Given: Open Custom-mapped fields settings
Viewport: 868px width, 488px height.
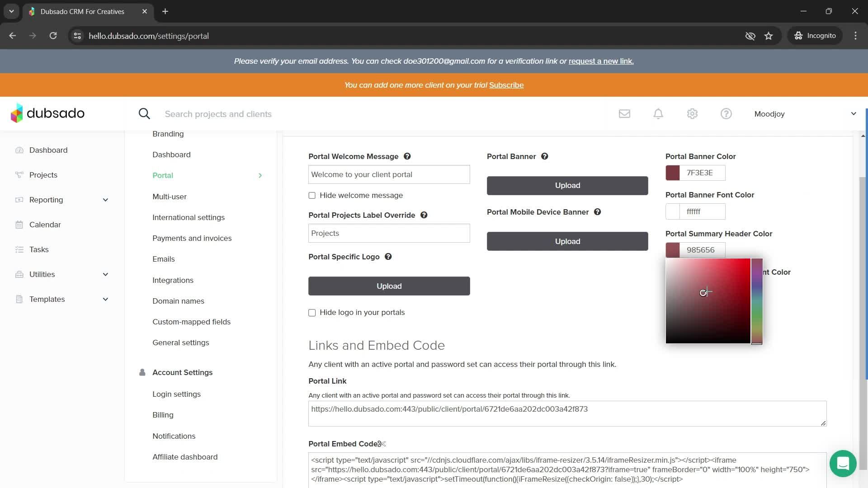Looking at the screenshot, I should pyautogui.click(x=192, y=322).
